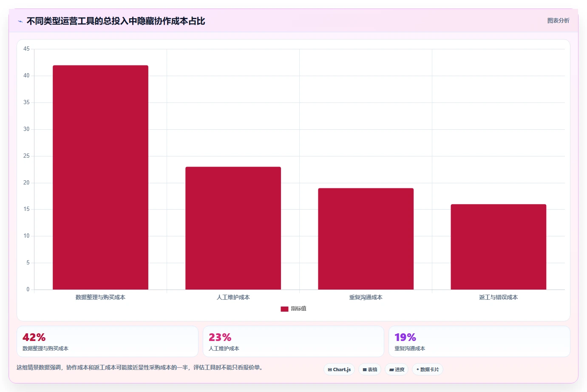Click the y-axis value 20
The image size is (587, 392).
[x=26, y=183]
